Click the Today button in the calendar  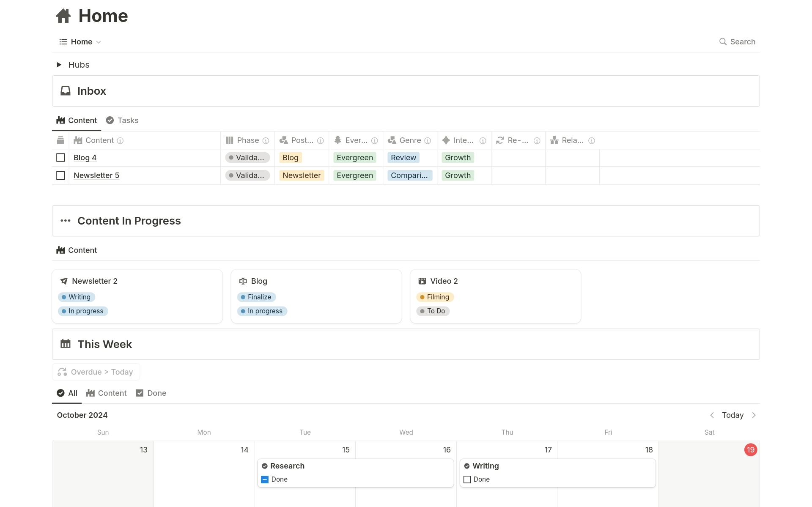coord(732,415)
